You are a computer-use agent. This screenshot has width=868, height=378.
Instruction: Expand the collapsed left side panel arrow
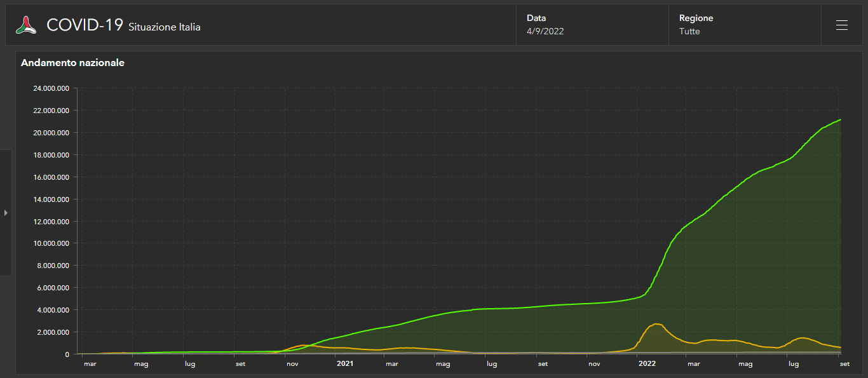pyautogui.click(x=6, y=213)
